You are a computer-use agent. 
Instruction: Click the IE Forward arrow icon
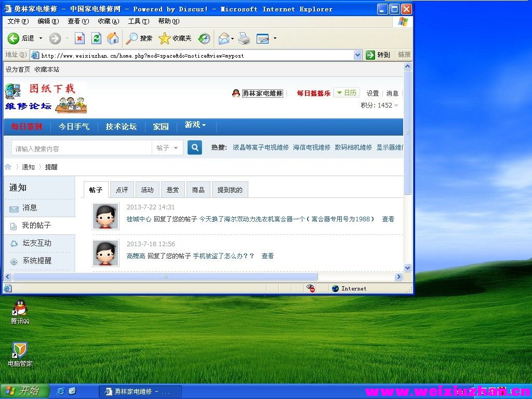click(x=55, y=38)
